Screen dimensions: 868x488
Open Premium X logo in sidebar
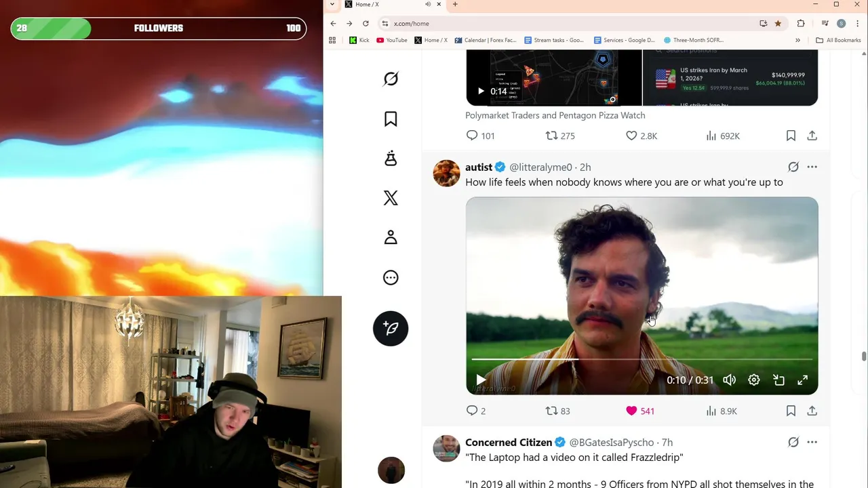click(x=391, y=198)
